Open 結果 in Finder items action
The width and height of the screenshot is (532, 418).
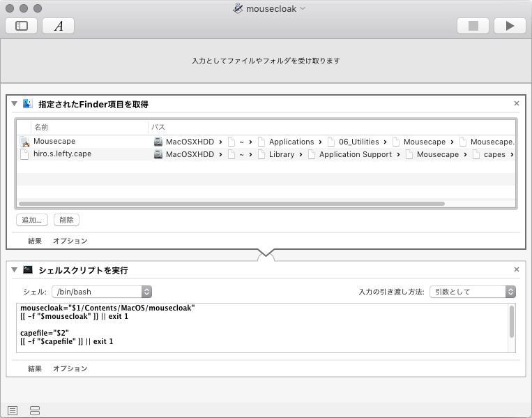click(x=35, y=241)
